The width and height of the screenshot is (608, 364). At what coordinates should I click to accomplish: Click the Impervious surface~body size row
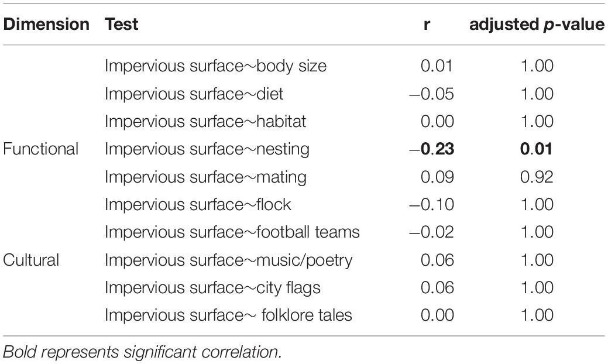coord(304,66)
